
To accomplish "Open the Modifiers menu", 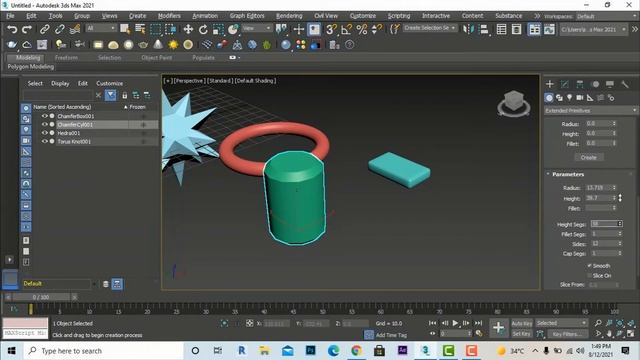I will (169, 16).
